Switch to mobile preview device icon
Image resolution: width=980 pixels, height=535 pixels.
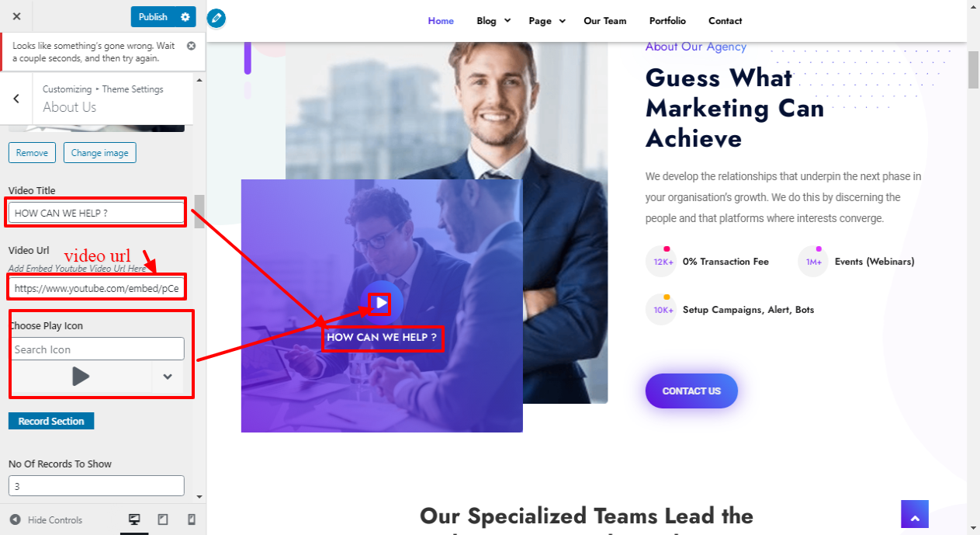[192, 519]
